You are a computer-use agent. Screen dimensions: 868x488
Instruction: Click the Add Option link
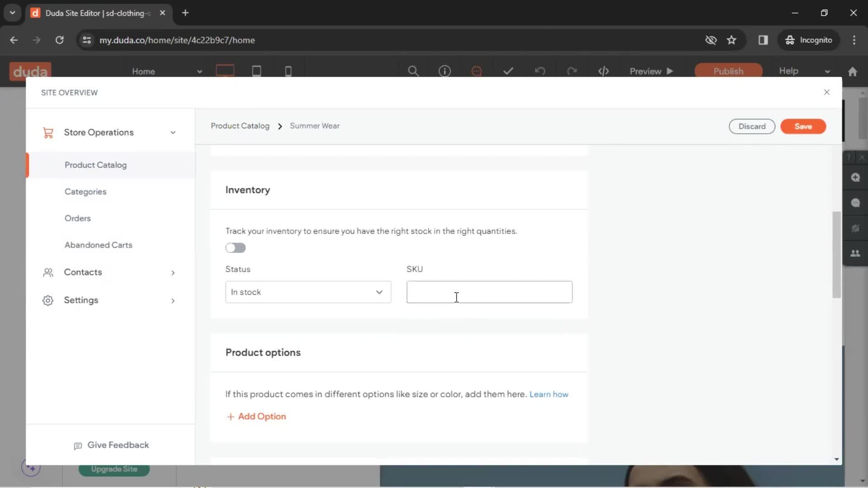coord(256,416)
